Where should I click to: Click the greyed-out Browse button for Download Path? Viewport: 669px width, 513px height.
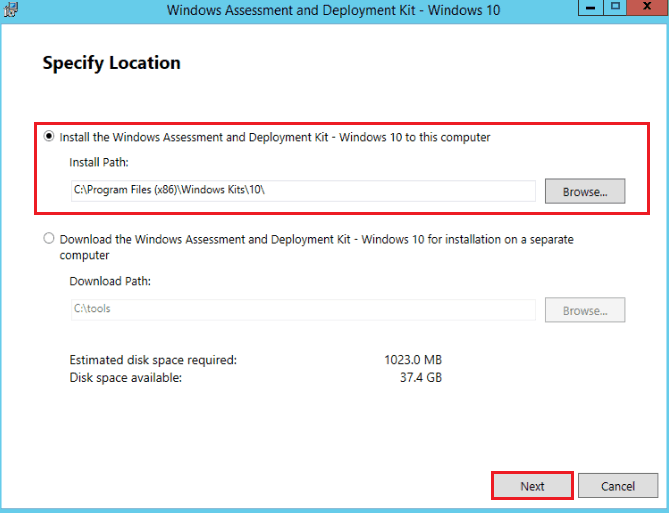pyautogui.click(x=585, y=310)
